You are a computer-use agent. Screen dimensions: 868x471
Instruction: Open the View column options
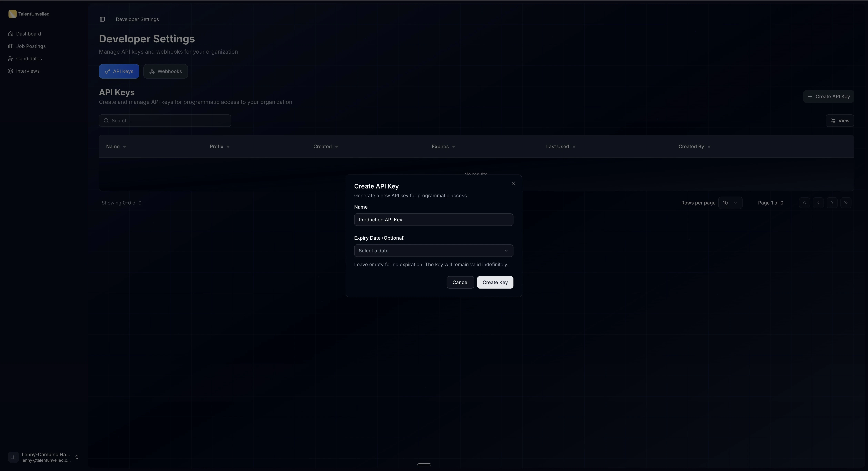click(840, 120)
